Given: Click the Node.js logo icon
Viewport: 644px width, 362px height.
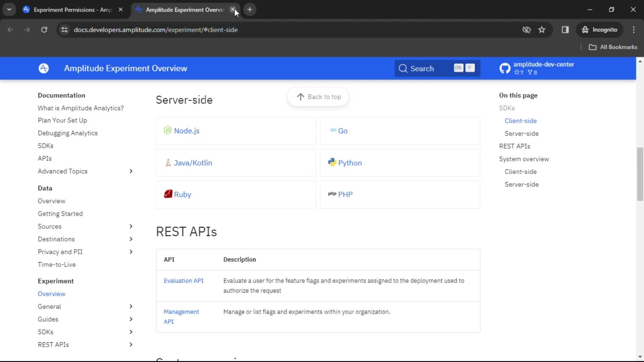Looking at the screenshot, I should click(168, 130).
